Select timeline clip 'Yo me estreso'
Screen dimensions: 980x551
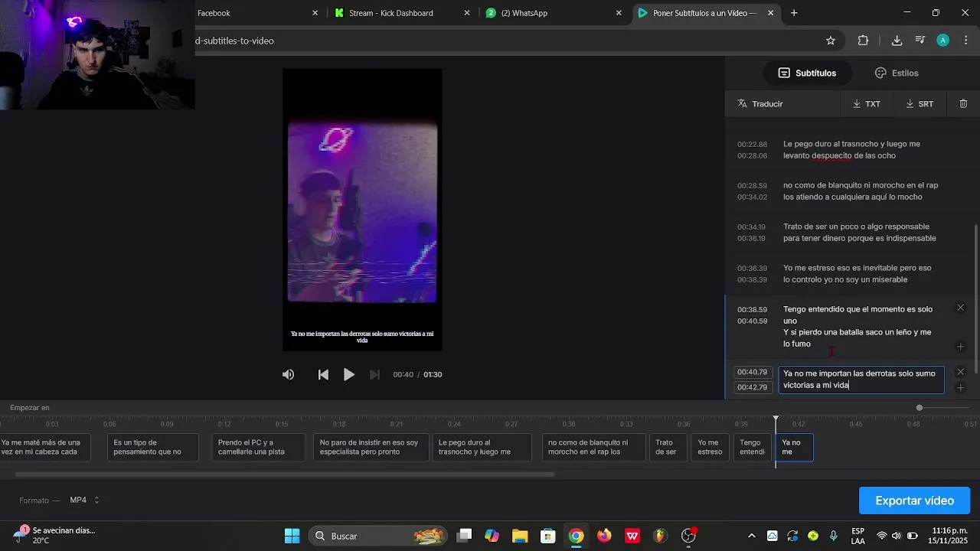[x=710, y=448]
